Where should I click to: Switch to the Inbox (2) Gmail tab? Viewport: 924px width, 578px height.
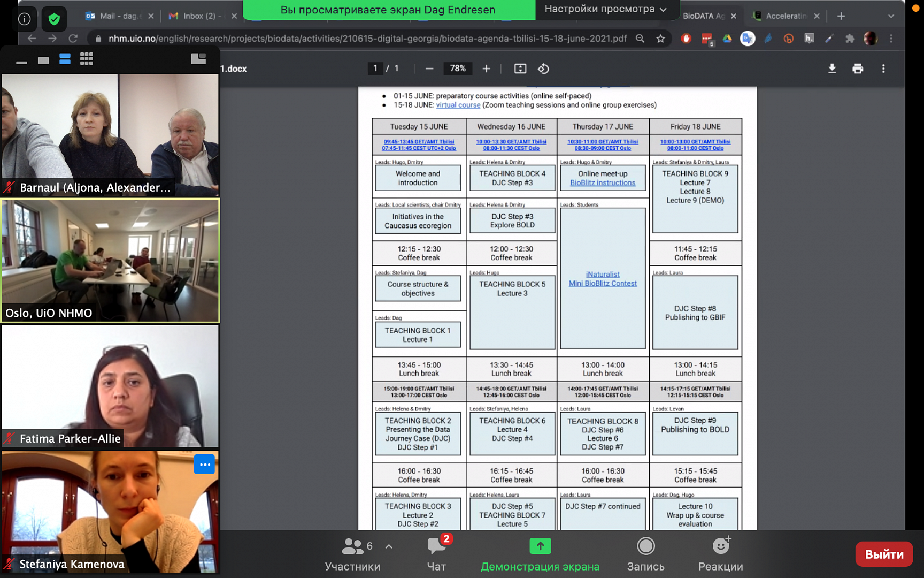point(198,16)
